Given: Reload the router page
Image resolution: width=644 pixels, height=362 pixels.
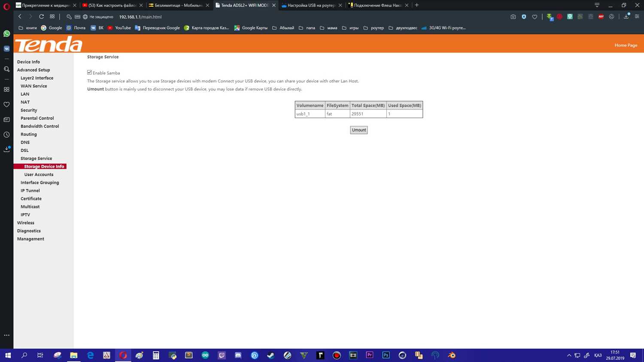Looking at the screenshot, I should point(41,17).
